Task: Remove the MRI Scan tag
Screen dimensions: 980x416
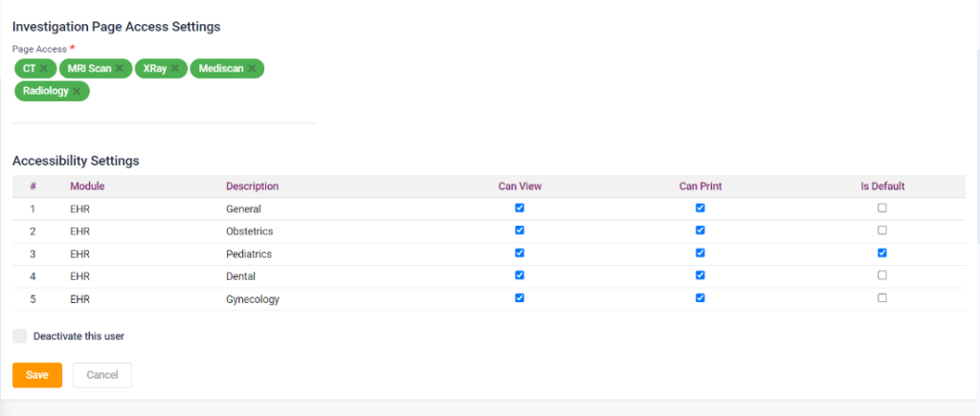Action: point(120,69)
